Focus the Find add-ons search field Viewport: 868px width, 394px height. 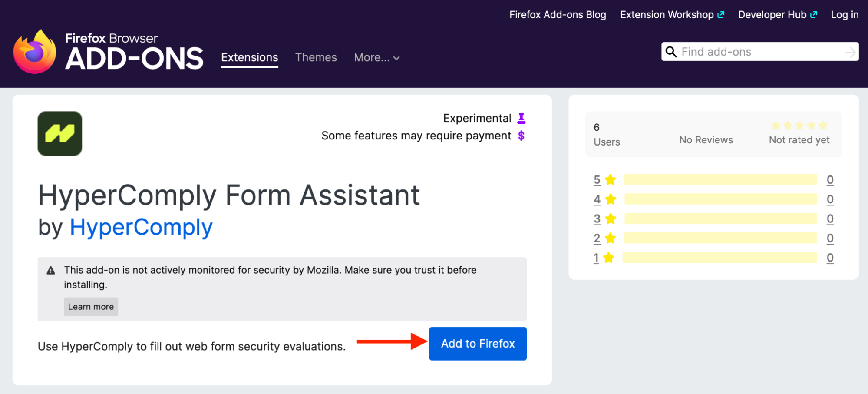tap(760, 52)
